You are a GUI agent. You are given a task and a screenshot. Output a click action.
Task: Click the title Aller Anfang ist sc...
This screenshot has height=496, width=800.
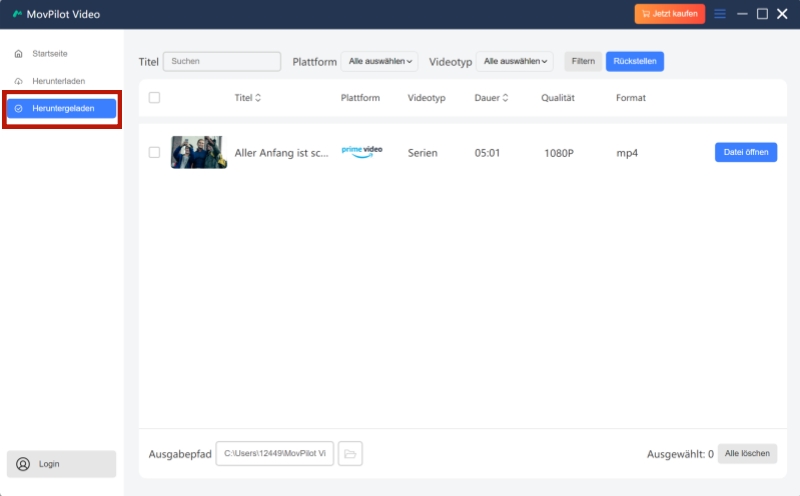click(282, 153)
